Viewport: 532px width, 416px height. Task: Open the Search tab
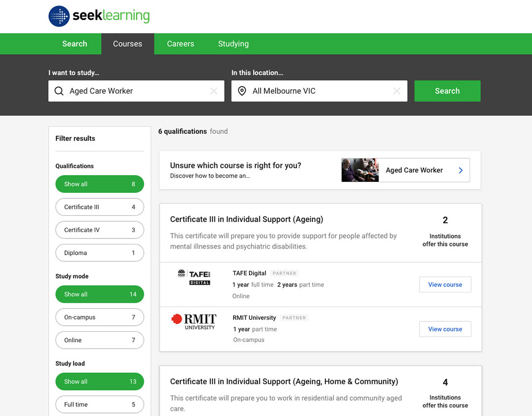click(x=75, y=44)
